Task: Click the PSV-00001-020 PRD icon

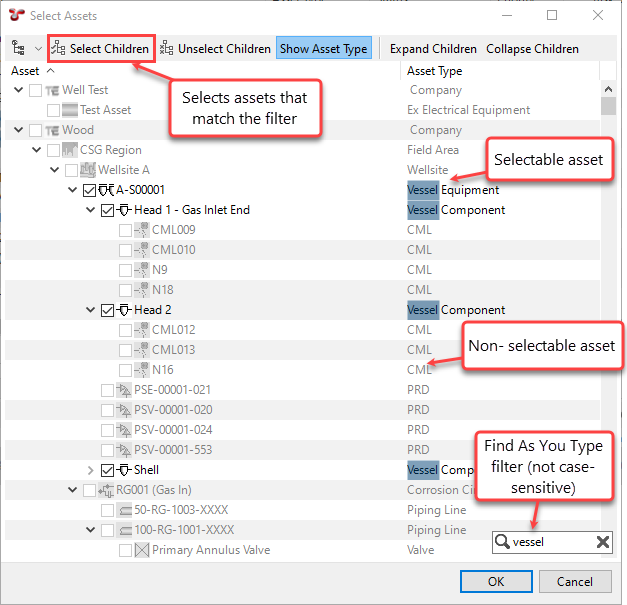Action: (124, 410)
